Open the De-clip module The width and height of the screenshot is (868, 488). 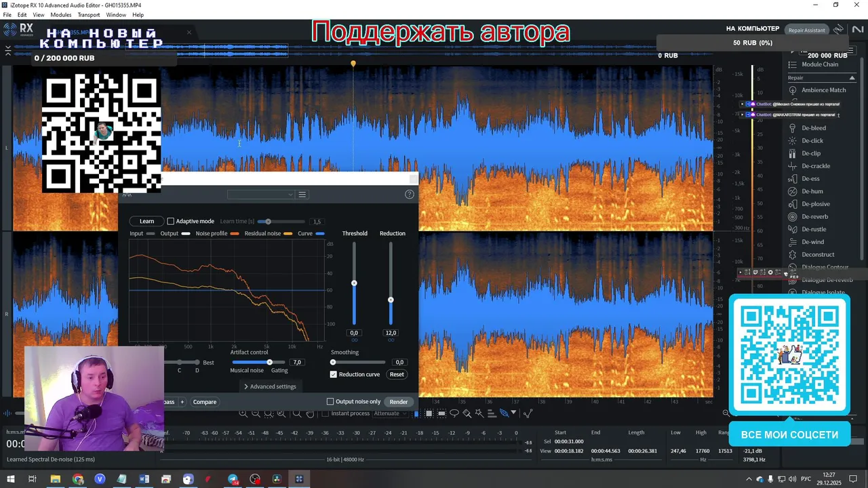pos(810,153)
